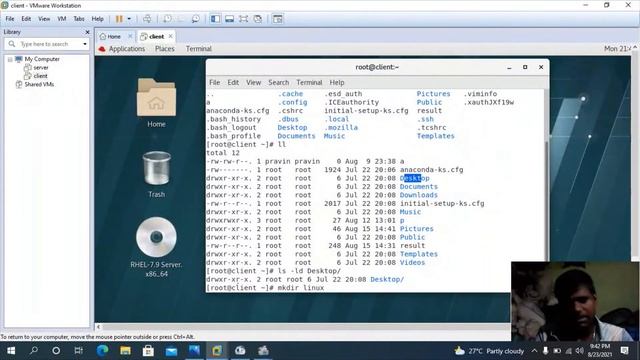Open Windows taskbar search
The image size is (640, 360).
click(x=34, y=351)
